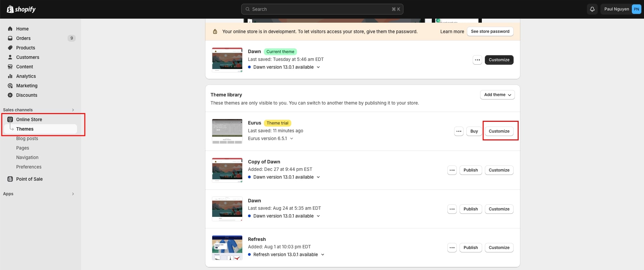Click the Analytics bar chart icon
This screenshot has height=270, width=644.
10,76
